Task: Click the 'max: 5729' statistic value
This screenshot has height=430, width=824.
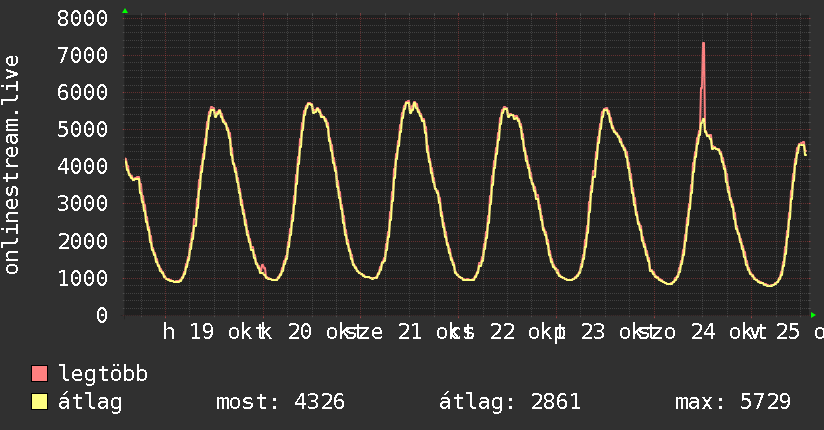Action: (733, 402)
